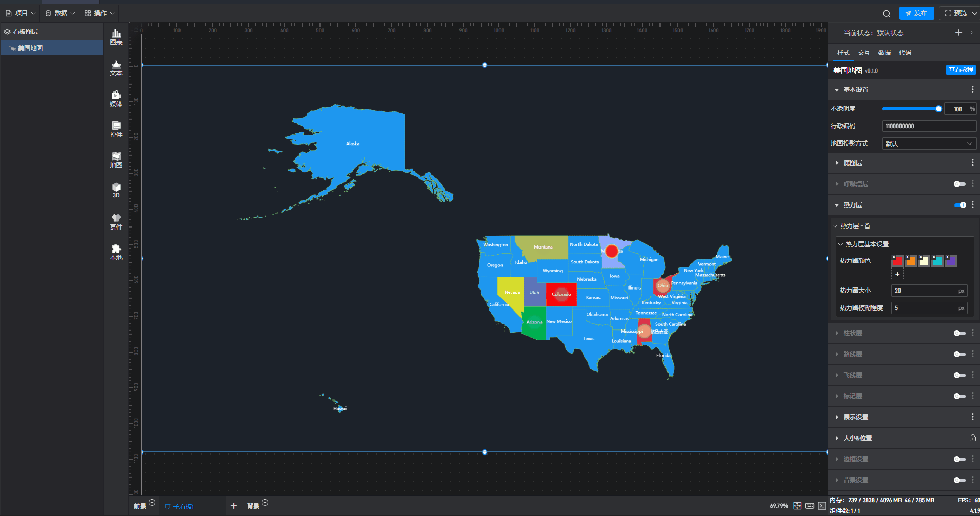Click the 控件 controls icon
The height and width of the screenshot is (516, 980).
coord(116,129)
